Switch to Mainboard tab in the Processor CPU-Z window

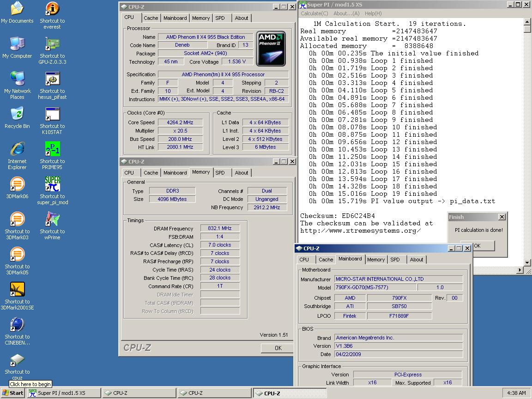coord(175,18)
